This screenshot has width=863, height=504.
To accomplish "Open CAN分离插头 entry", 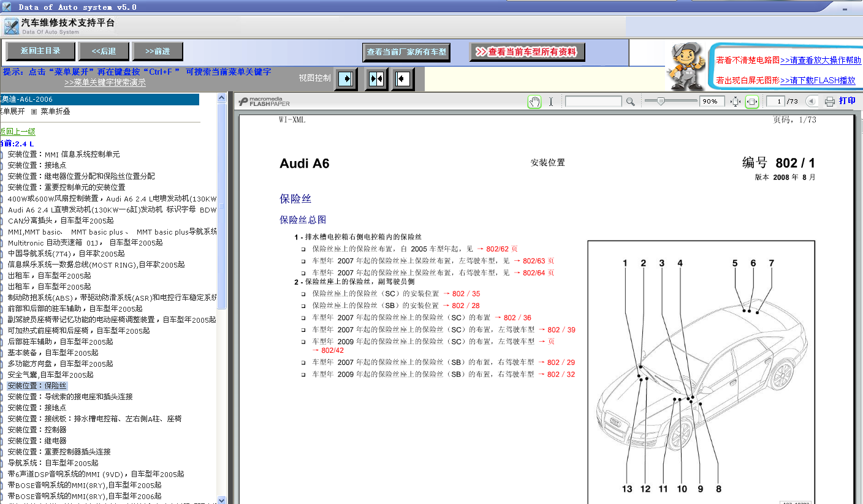I will 61,220.
